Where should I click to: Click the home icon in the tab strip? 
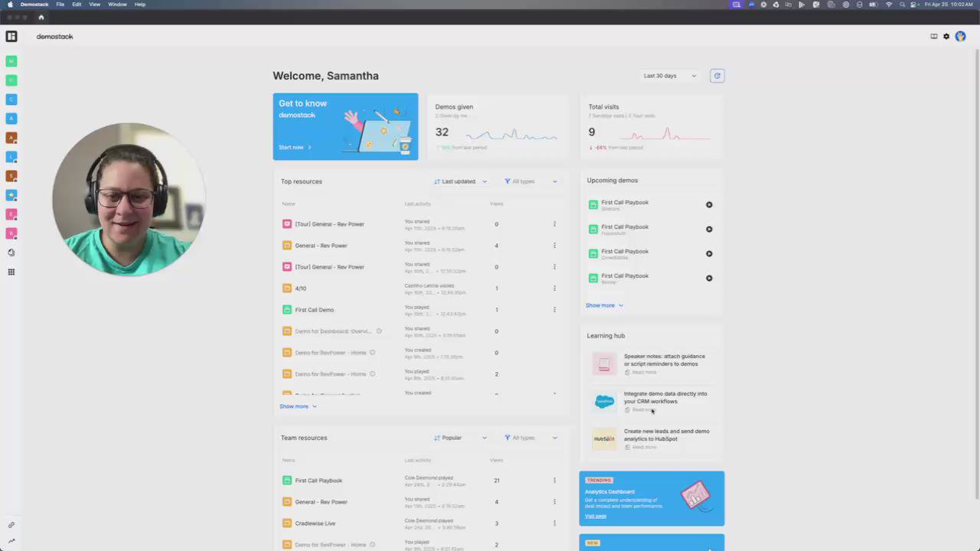pyautogui.click(x=41, y=17)
